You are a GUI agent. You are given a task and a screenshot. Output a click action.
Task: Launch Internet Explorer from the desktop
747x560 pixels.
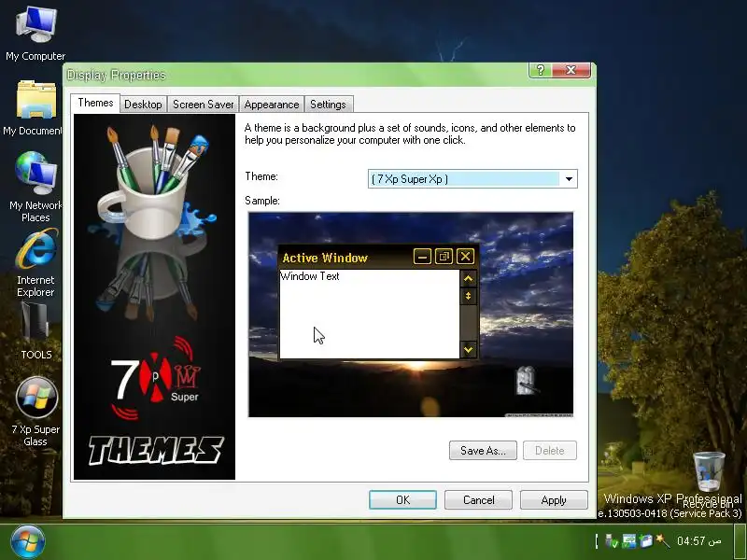click(x=35, y=263)
